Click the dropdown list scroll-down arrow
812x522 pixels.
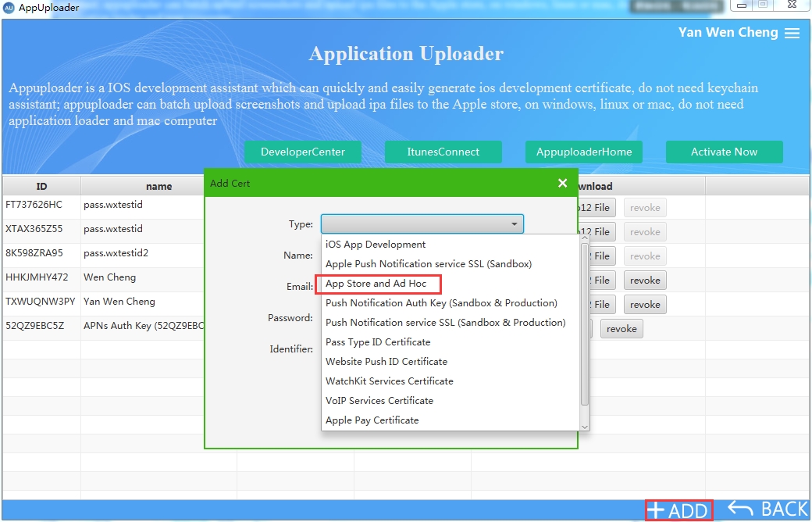(585, 427)
